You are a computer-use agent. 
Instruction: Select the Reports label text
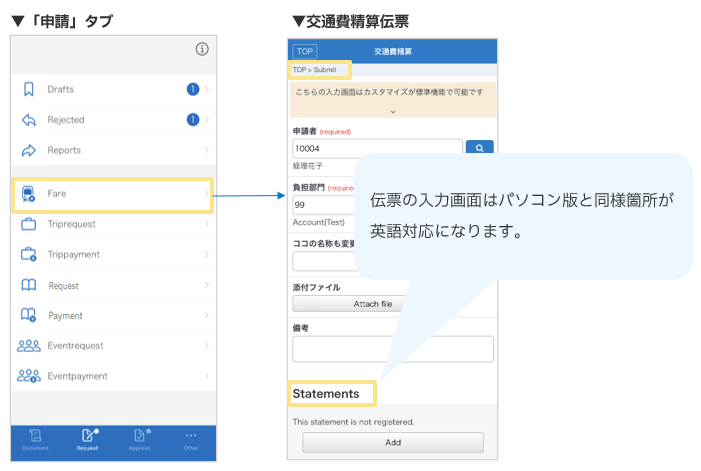click(64, 150)
